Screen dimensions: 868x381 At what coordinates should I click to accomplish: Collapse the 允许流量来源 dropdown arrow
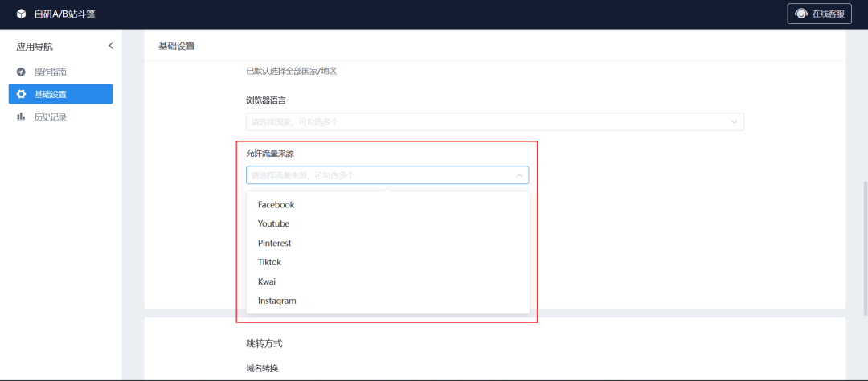519,175
